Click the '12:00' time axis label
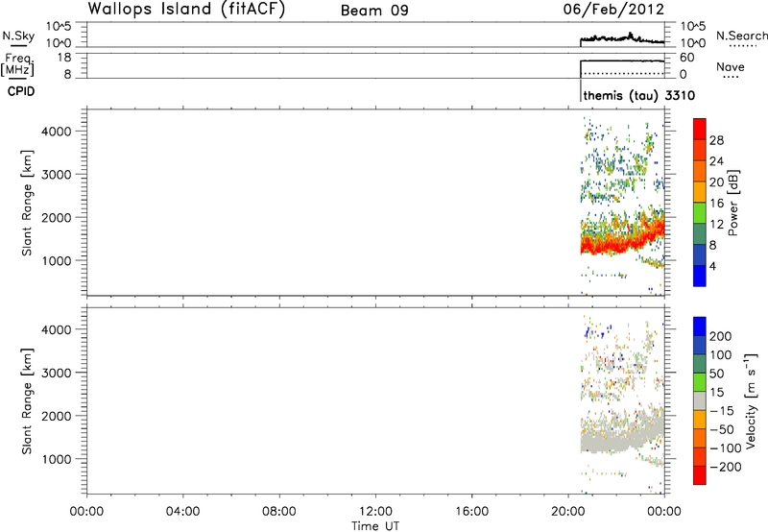768x532 pixels. click(375, 512)
